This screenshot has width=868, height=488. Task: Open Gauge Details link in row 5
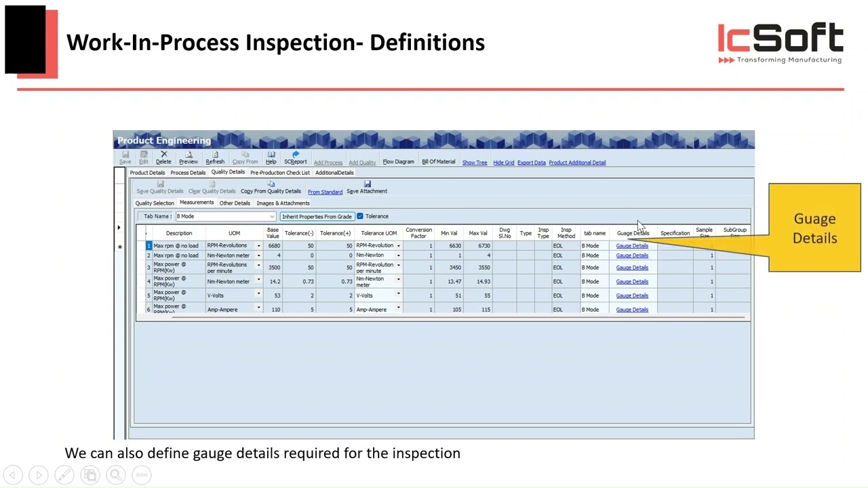click(x=632, y=296)
